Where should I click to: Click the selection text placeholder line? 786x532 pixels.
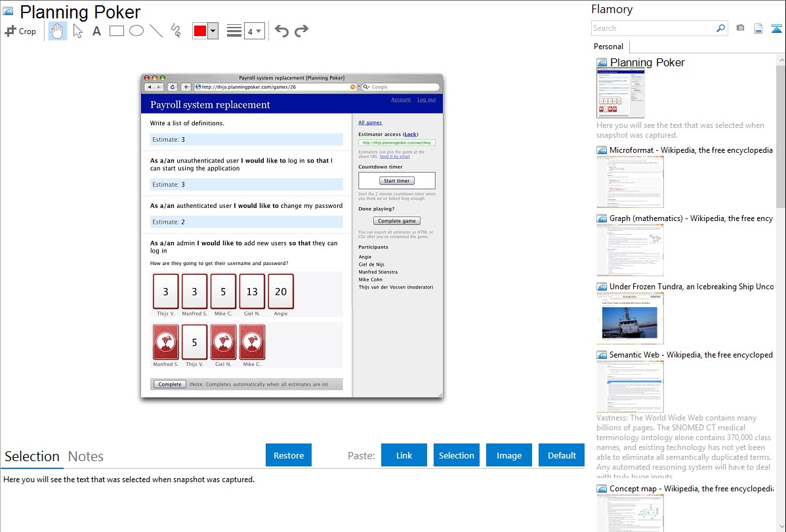(x=129, y=480)
